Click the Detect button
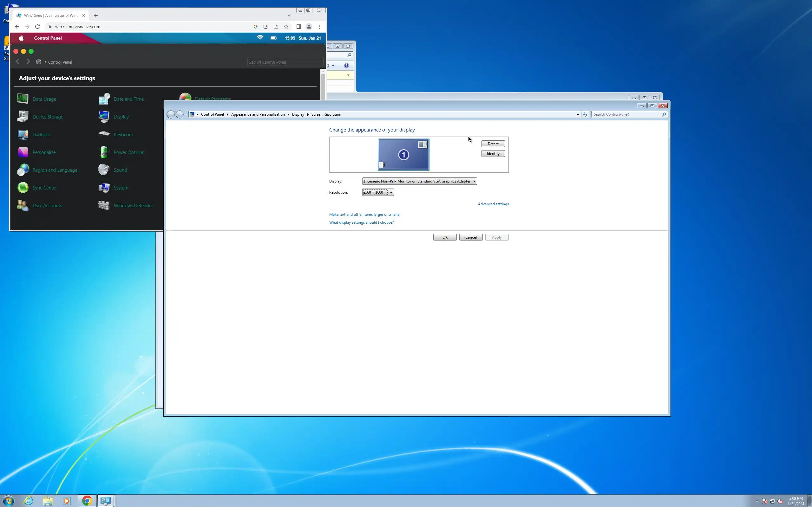Image resolution: width=812 pixels, height=507 pixels. click(x=493, y=144)
